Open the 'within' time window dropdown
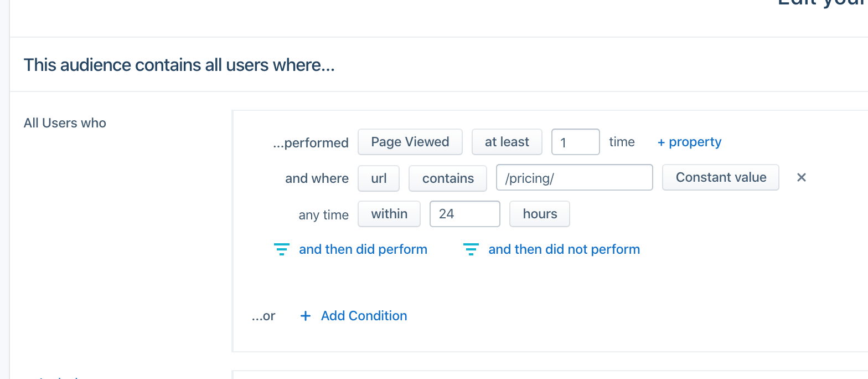The image size is (868, 379). (389, 214)
